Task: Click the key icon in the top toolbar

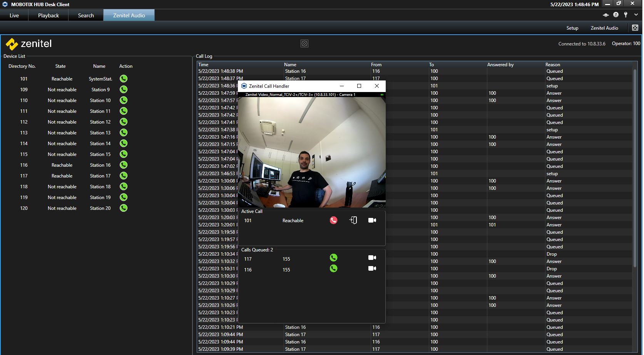Action: (x=626, y=15)
